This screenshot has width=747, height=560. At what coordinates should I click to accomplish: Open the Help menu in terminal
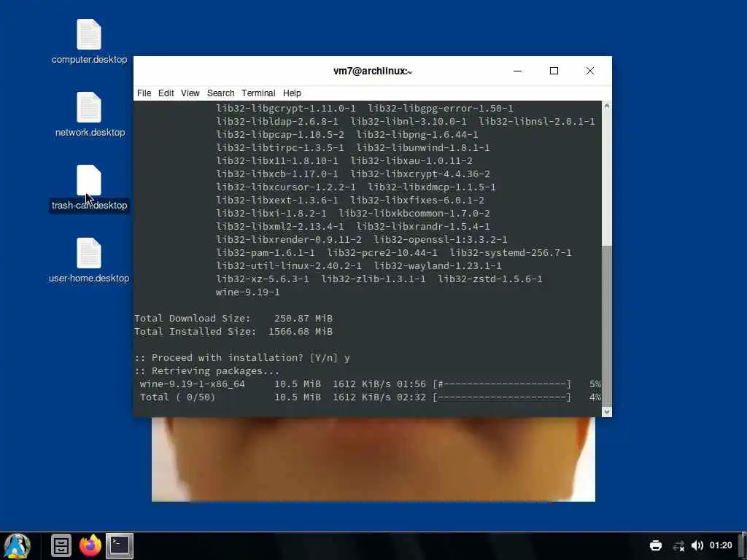pyautogui.click(x=292, y=93)
